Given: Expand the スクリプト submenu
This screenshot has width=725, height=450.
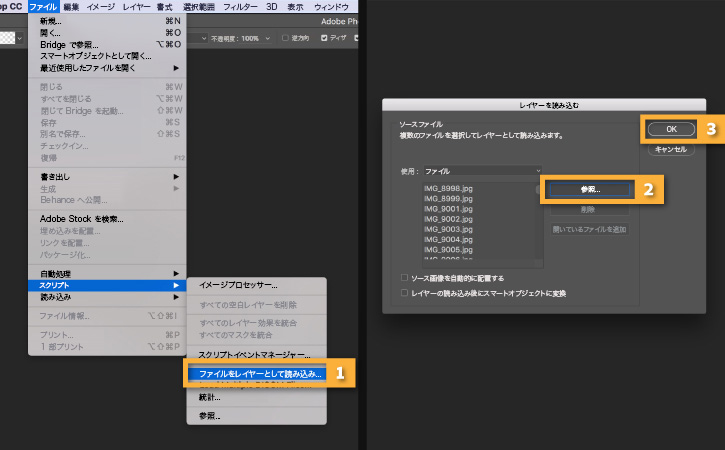Looking at the screenshot, I should (x=107, y=285).
